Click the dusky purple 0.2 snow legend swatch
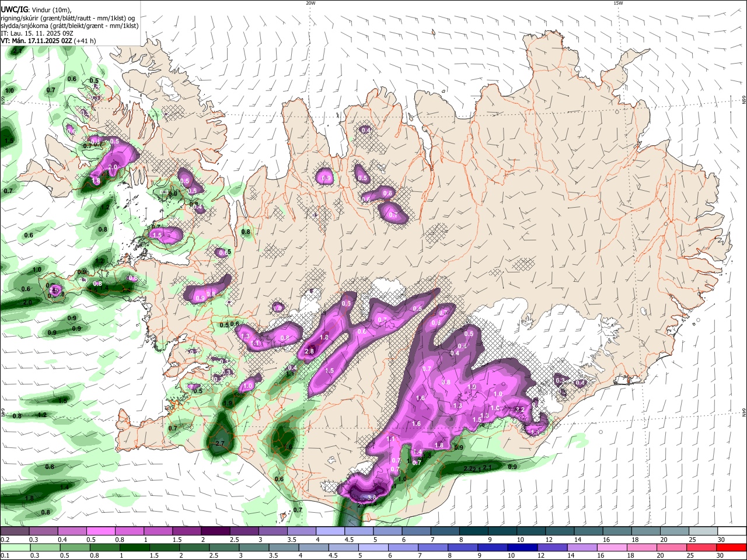Viewport: 747px width, 560px height. pos(15,531)
